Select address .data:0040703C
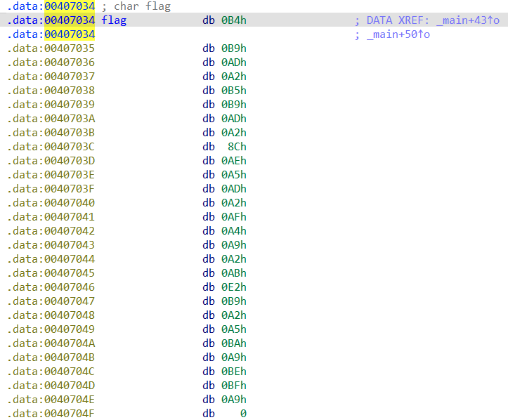 click(51, 147)
